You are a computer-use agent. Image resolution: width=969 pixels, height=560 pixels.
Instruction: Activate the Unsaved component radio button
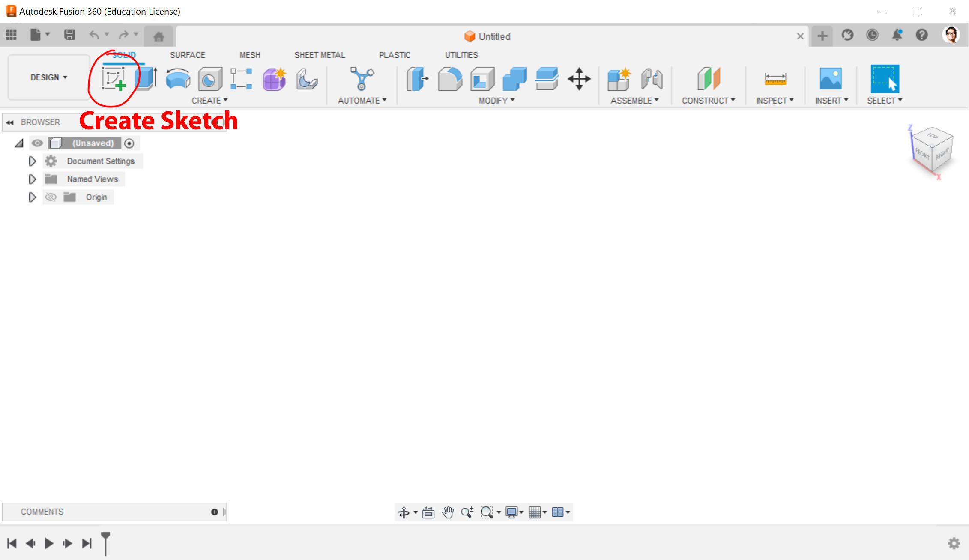(x=129, y=143)
